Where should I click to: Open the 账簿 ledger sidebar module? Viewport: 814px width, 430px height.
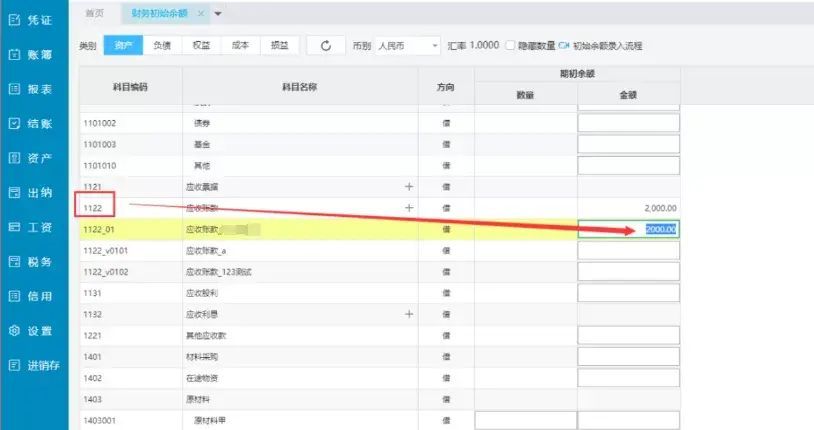tap(33, 54)
